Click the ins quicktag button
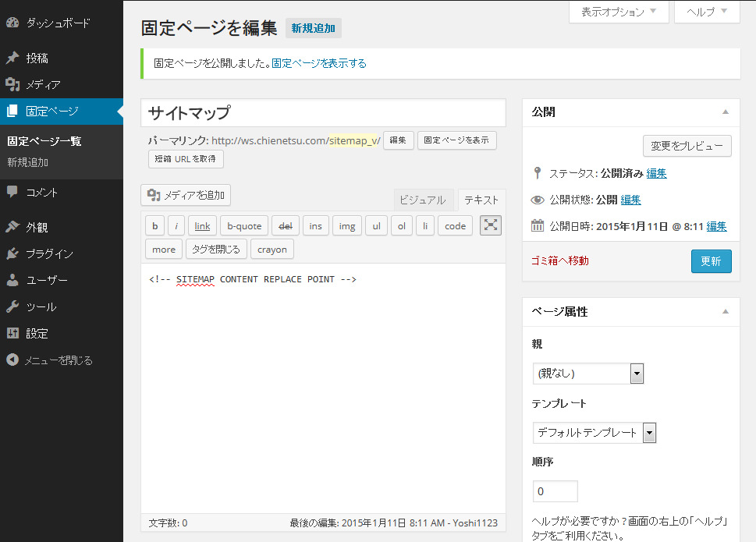The width and height of the screenshot is (756, 542). [x=316, y=225]
